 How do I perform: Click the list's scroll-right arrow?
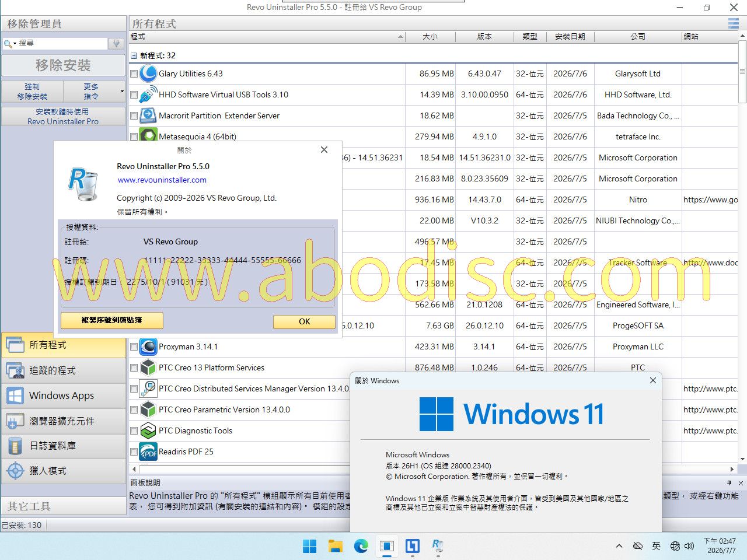[732, 469]
